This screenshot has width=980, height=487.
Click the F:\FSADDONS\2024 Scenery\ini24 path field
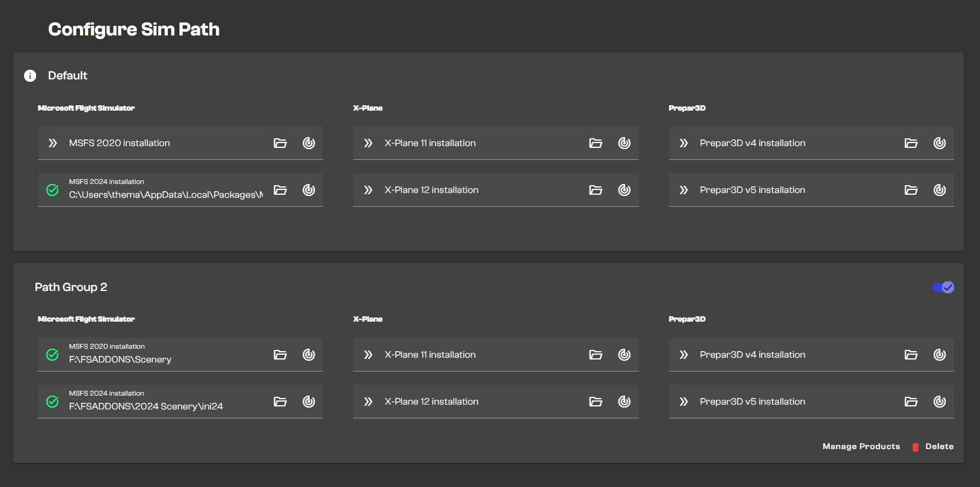[x=146, y=406]
